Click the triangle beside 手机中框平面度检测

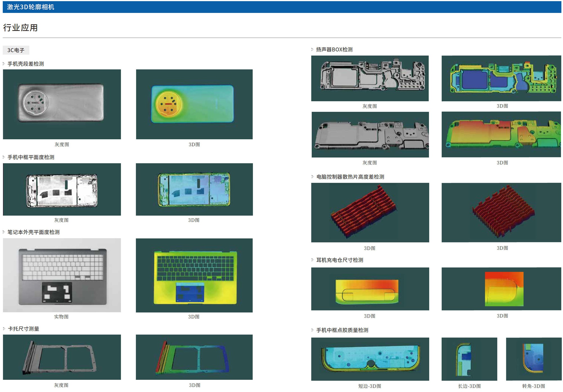click(x=4, y=157)
